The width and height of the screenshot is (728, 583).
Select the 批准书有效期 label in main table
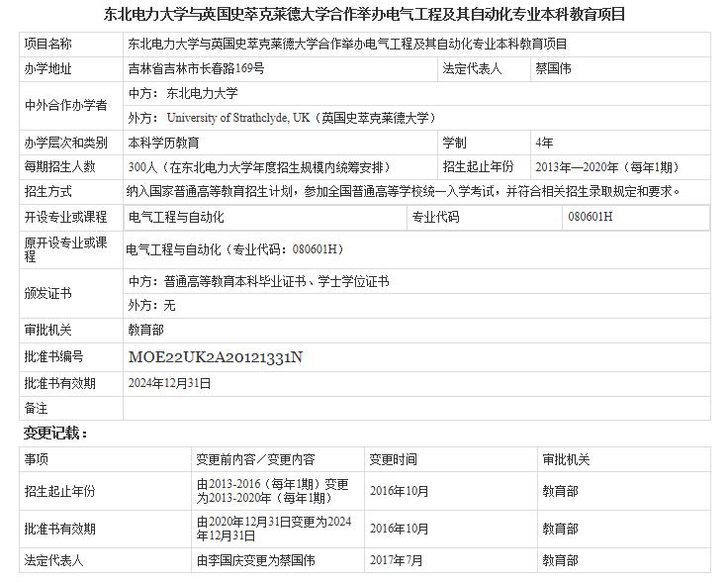coord(60,384)
